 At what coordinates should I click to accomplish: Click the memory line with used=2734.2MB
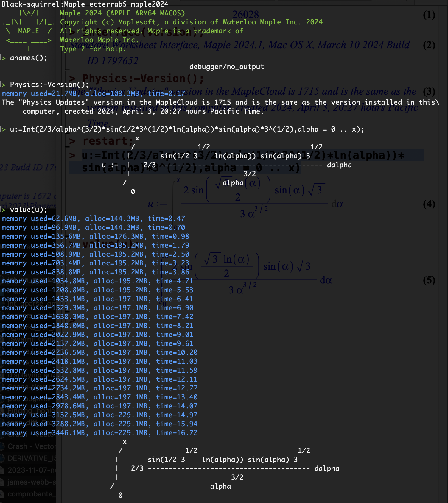pos(99,388)
